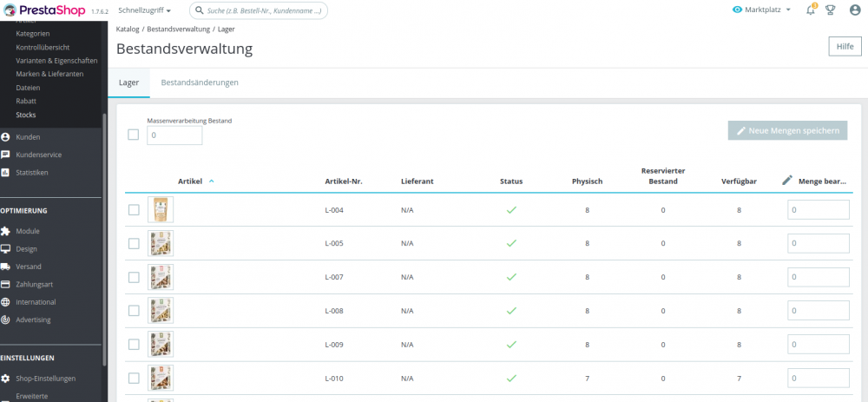Select all with the Massenverarbeitung checkbox

[134, 135]
